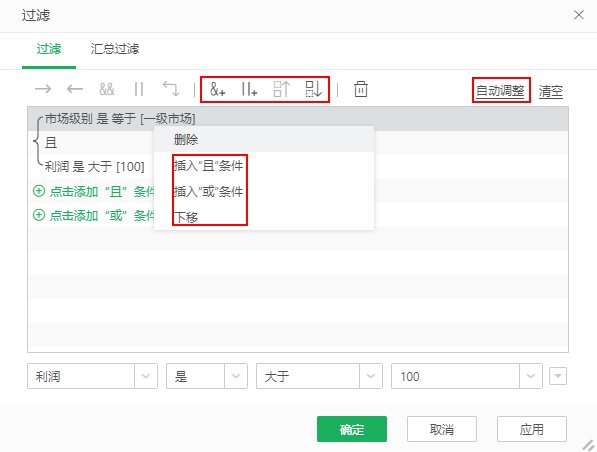Open the 利润 field dropdown
The height and width of the screenshot is (452, 597).
146,376
